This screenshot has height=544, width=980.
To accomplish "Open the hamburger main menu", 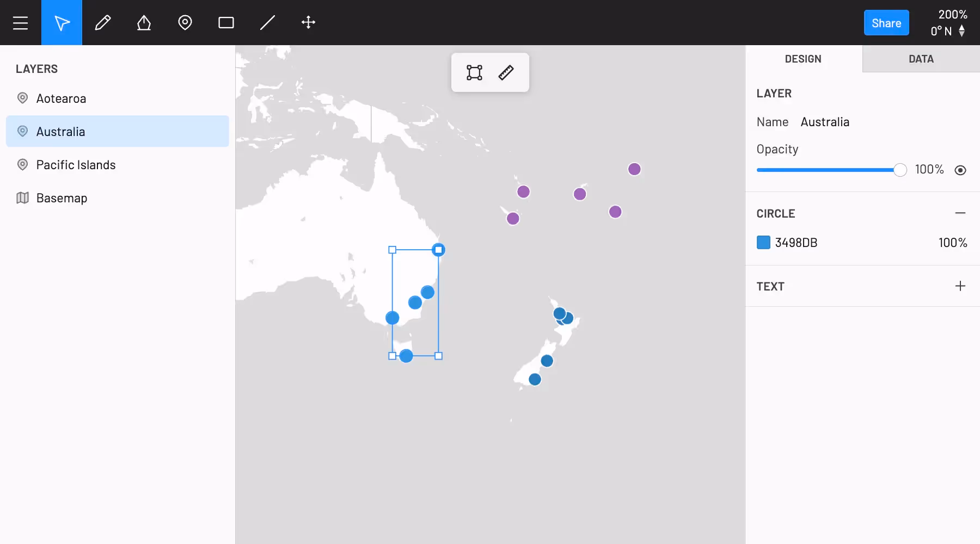I will (x=21, y=23).
